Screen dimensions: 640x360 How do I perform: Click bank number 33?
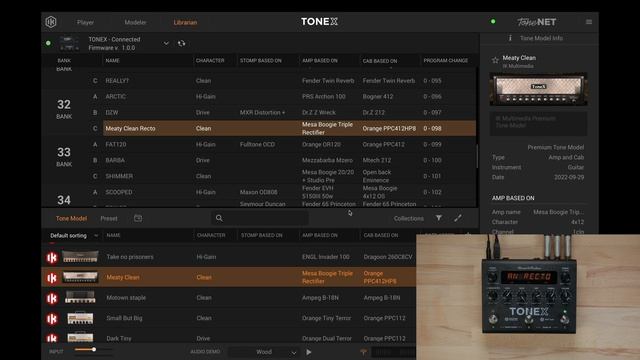pos(64,152)
